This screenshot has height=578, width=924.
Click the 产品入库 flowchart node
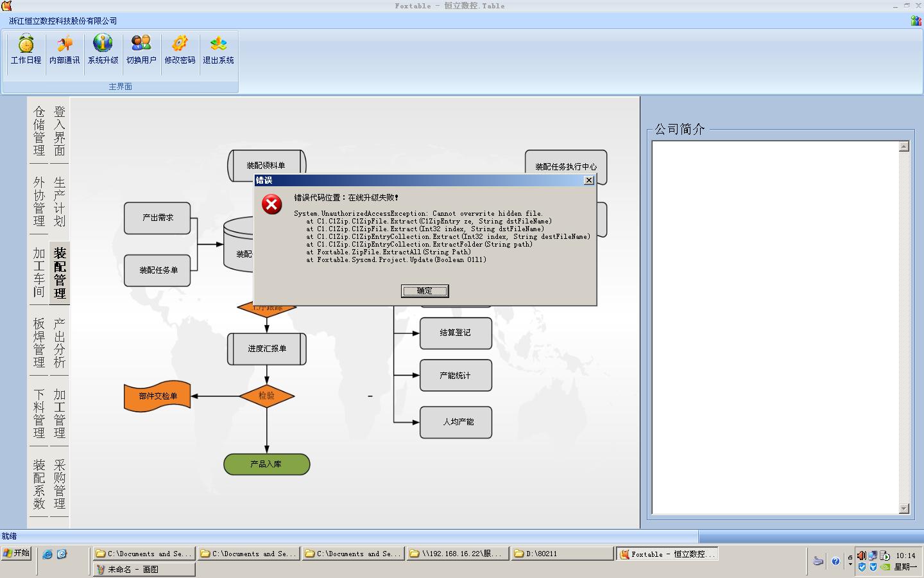coord(266,464)
